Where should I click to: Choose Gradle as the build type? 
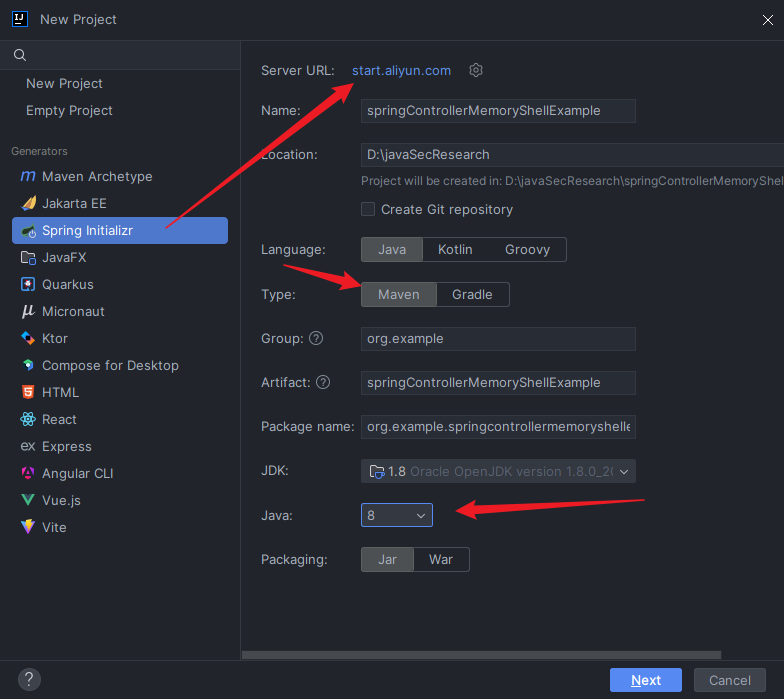coord(472,294)
